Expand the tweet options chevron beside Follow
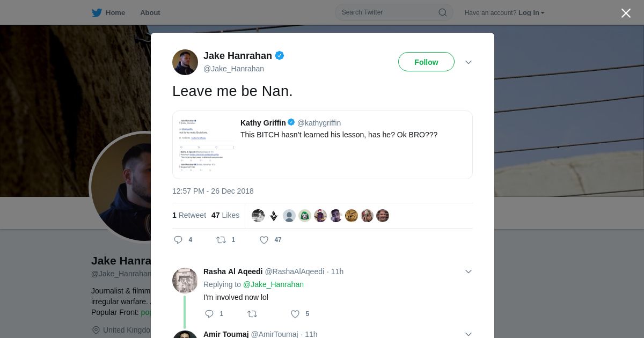644x338 pixels. tap(469, 62)
